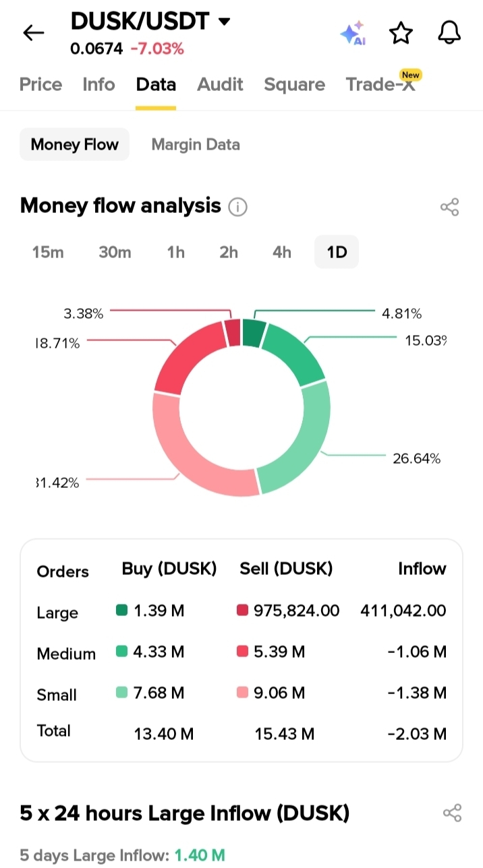Switch to Margin Data view

tap(196, 144)
